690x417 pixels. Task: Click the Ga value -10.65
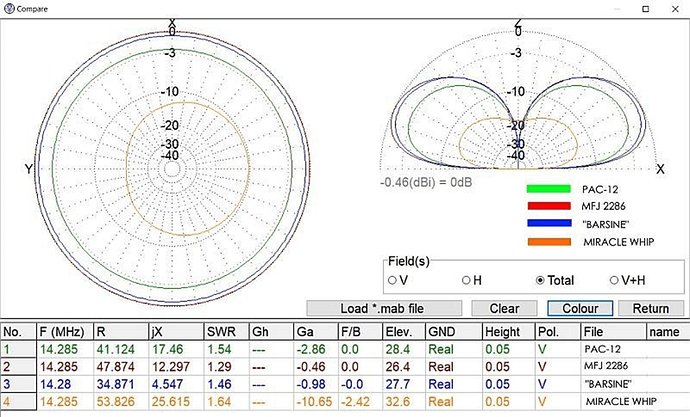pyautogui.click(x=314, y=402)
